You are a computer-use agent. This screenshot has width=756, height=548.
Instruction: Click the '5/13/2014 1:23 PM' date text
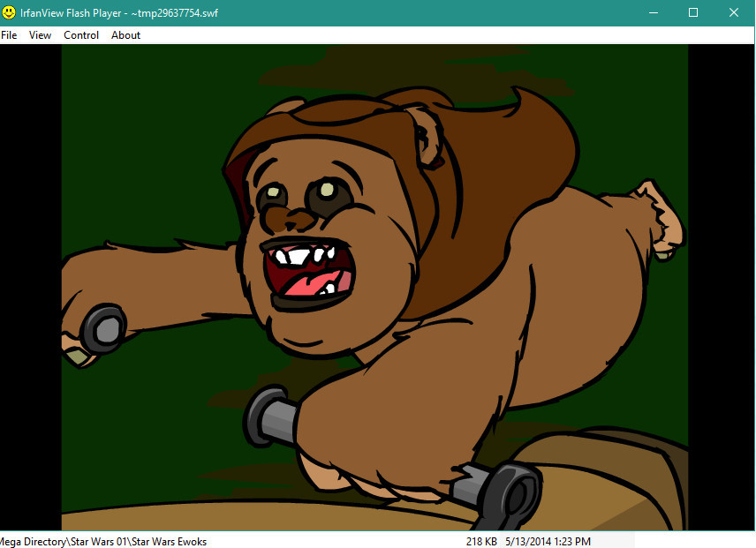click(x=548, y=542)
